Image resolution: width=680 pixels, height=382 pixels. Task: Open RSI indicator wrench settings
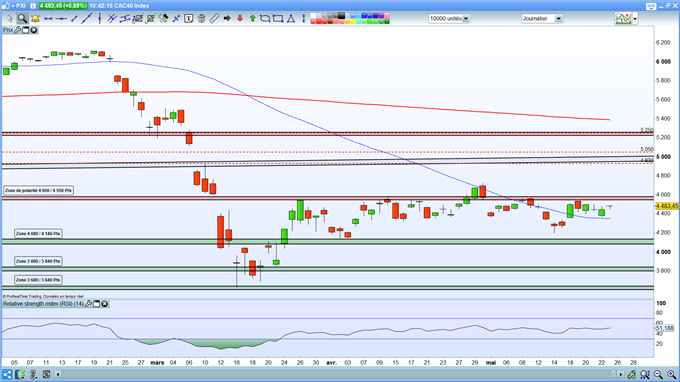pos(89,304)
